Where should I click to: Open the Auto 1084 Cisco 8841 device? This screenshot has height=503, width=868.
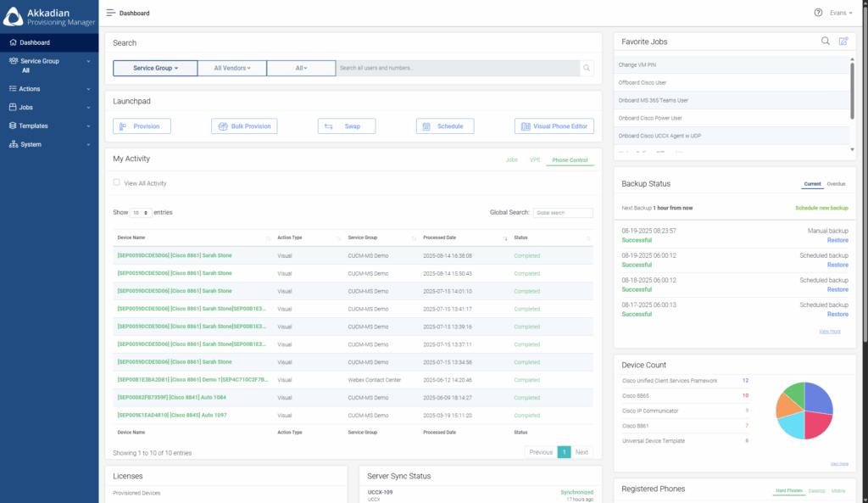(171, 398)
